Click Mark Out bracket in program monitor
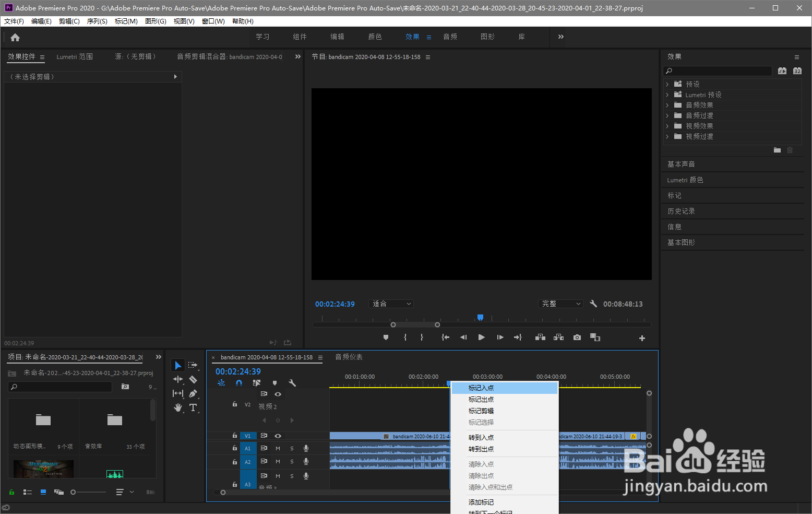The height and width of the screenshot is (514, 812). 422,337
